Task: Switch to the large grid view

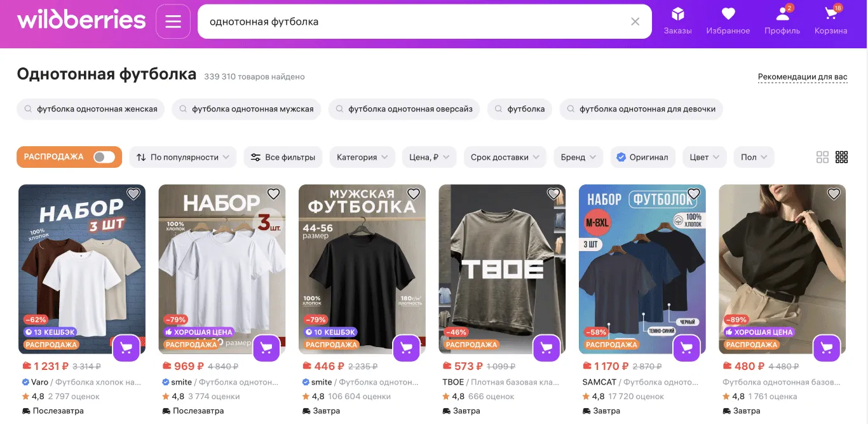Action: point(822,157)
